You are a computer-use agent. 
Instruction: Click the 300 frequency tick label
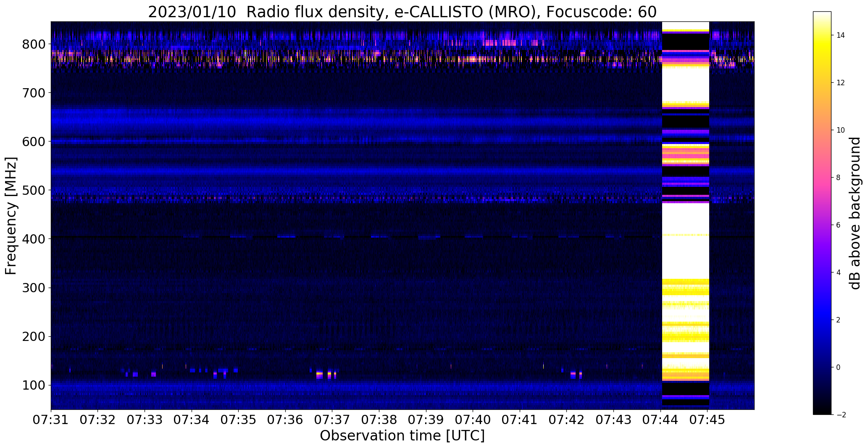33,288
